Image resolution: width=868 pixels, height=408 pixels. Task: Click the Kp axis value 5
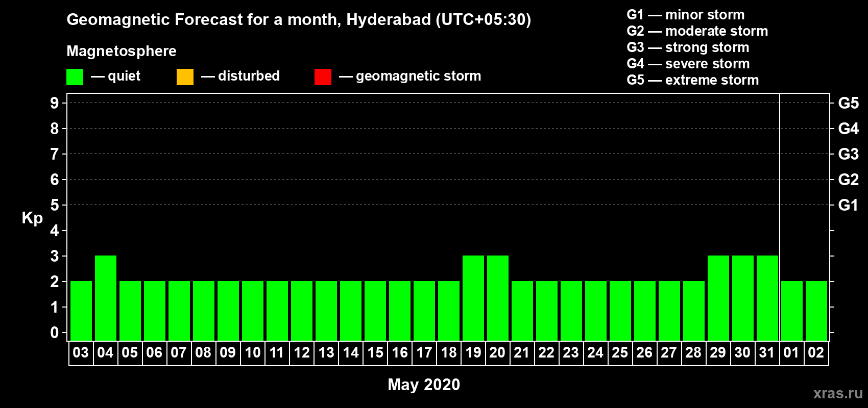pos(55,205)
